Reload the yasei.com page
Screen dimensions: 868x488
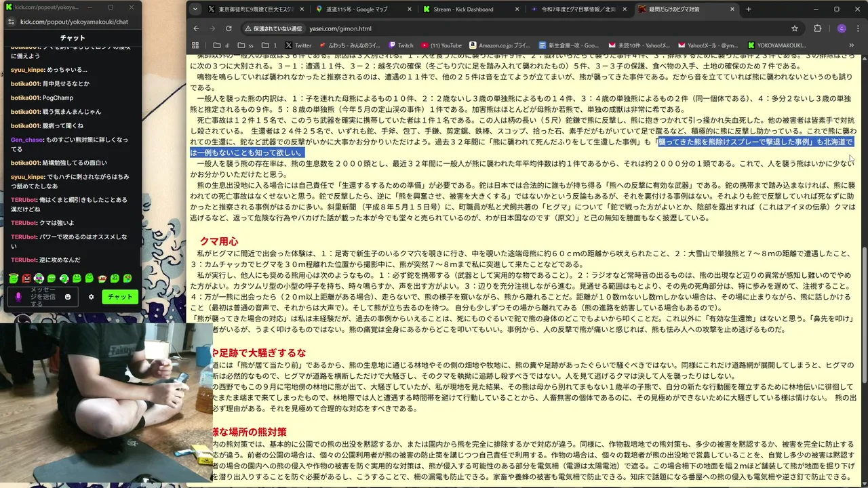click(229, 28)
